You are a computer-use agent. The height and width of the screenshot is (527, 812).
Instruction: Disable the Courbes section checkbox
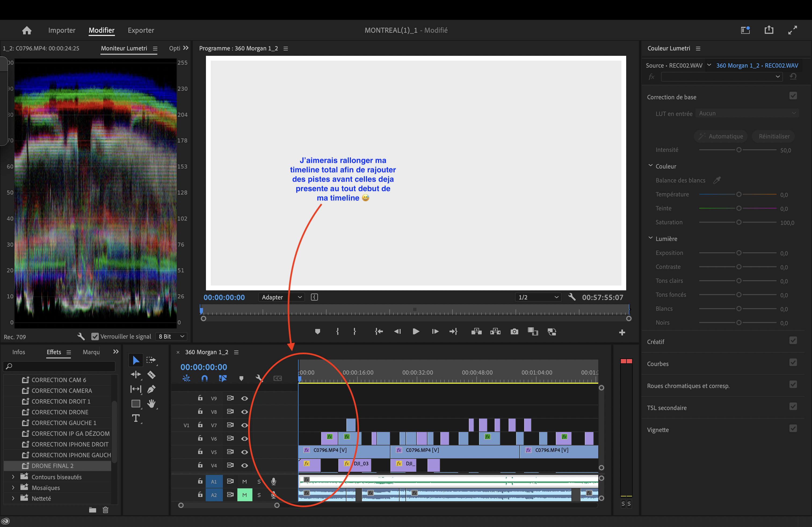(793, 363)
